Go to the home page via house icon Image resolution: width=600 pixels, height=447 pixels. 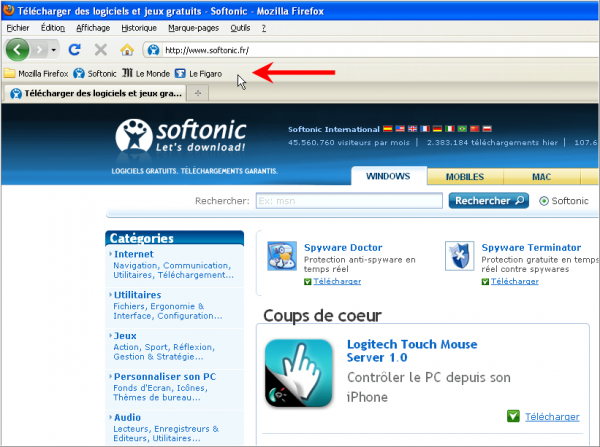coord(127,49)
